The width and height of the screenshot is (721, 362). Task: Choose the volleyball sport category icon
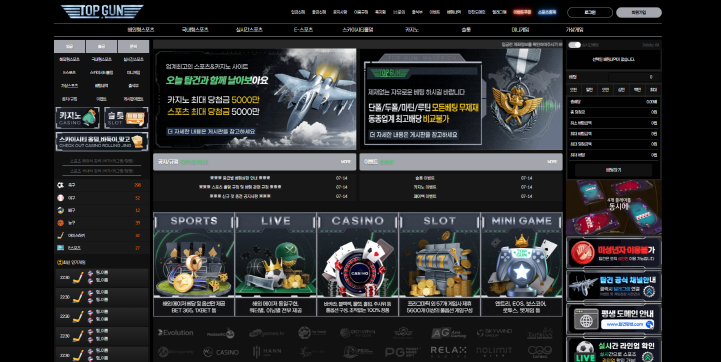60,210
